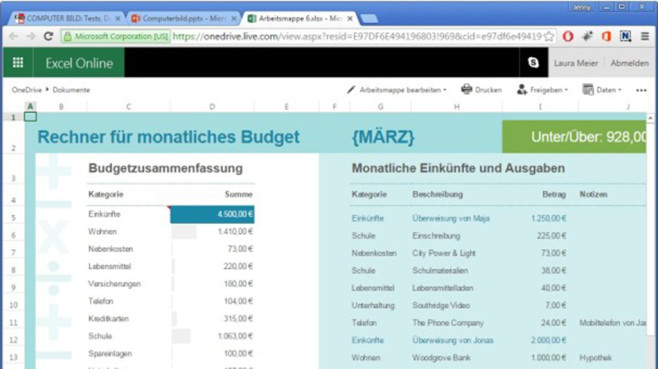The height and width of the screenshot is (369, 658).
Task: Click Woodgrove Bank description cell
Action: 441,358
